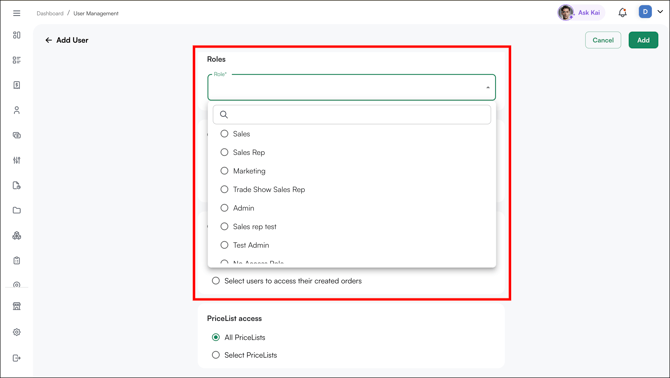Select Trade Show Sales Rep role

click(224, 189)
